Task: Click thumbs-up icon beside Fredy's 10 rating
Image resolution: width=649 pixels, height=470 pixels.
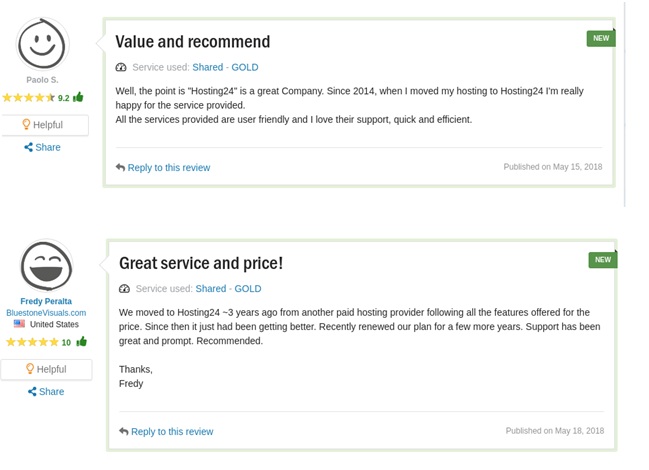Action: (x=81, y=342)
